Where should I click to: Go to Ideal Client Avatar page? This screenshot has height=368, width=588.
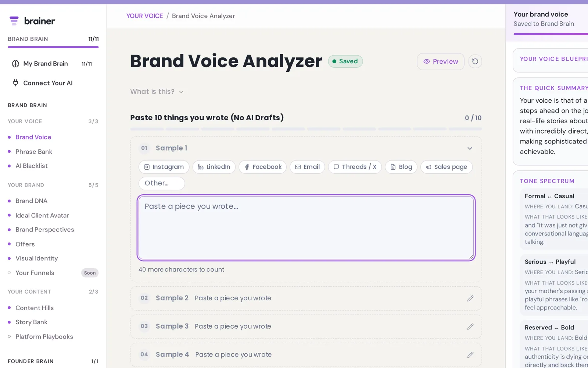tap(42, 216)
